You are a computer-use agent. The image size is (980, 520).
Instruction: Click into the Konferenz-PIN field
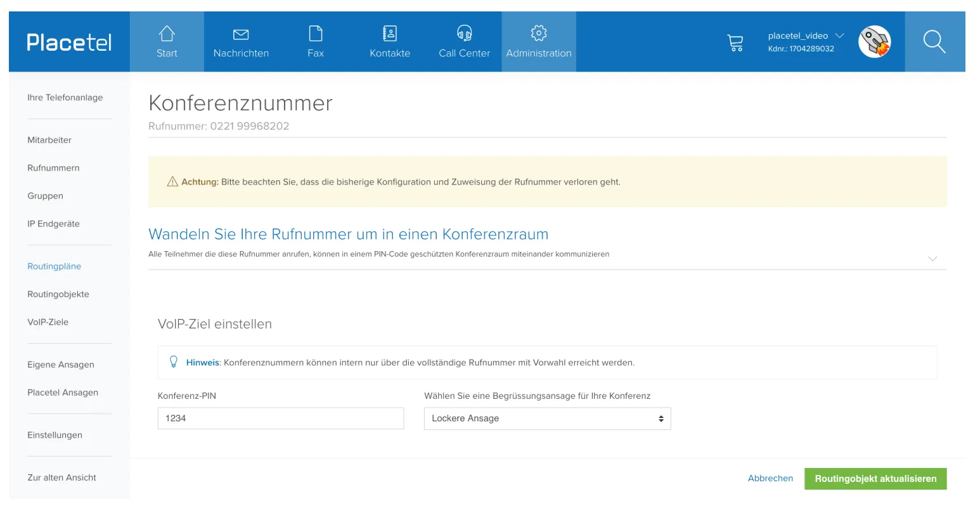point(281,419)
